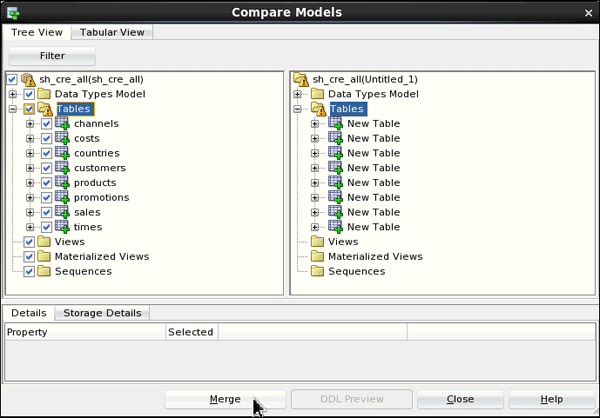This screenshot has width=600, height=418.
Task: Uncheck the left-panel Views checkbox
Action: (29, 242)
